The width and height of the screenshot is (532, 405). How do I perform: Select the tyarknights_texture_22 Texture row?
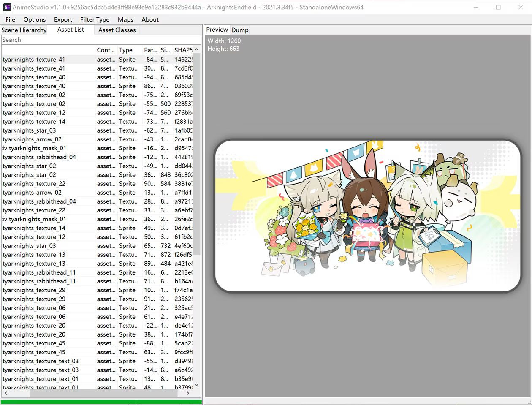(97, 210)
